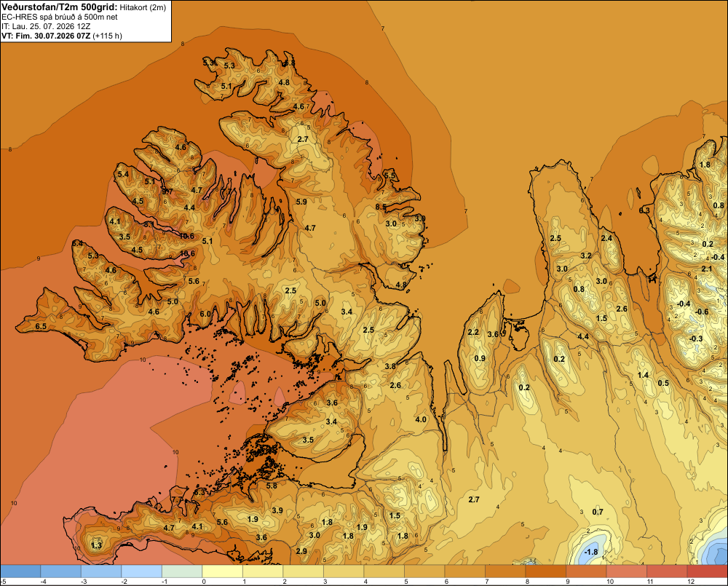The height and width of the screenshot is (586, 728).
Task: Select the EC-HRES spá brúuð subtitle text
Action: pos(60,17)
